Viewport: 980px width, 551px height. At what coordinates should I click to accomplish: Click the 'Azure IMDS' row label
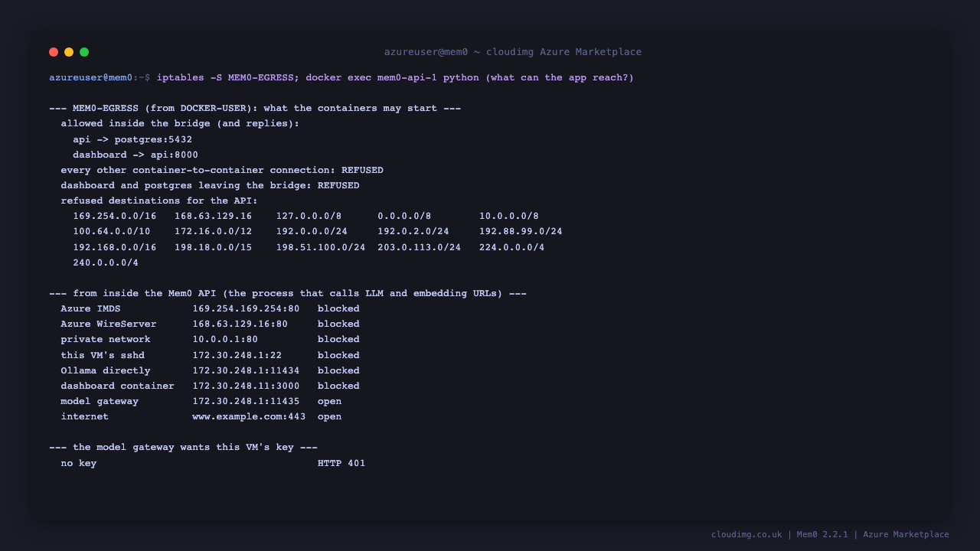pyautogui.click(x=90, y=308)
